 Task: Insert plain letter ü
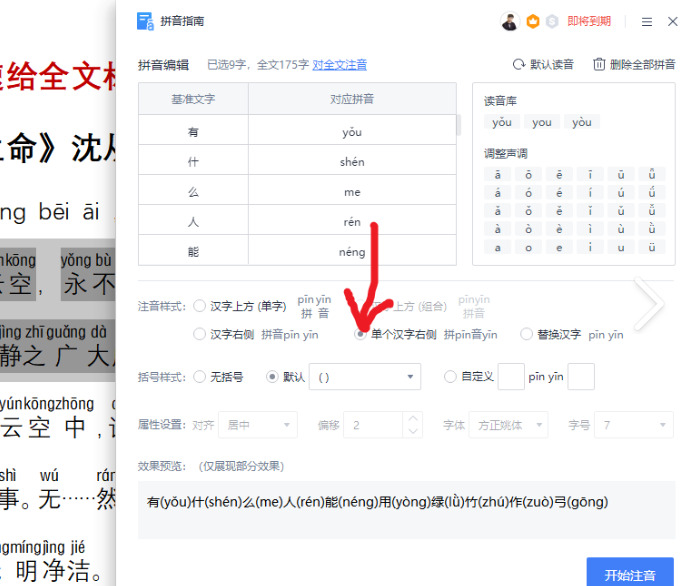pyautogui.click(x=651, y=247)
